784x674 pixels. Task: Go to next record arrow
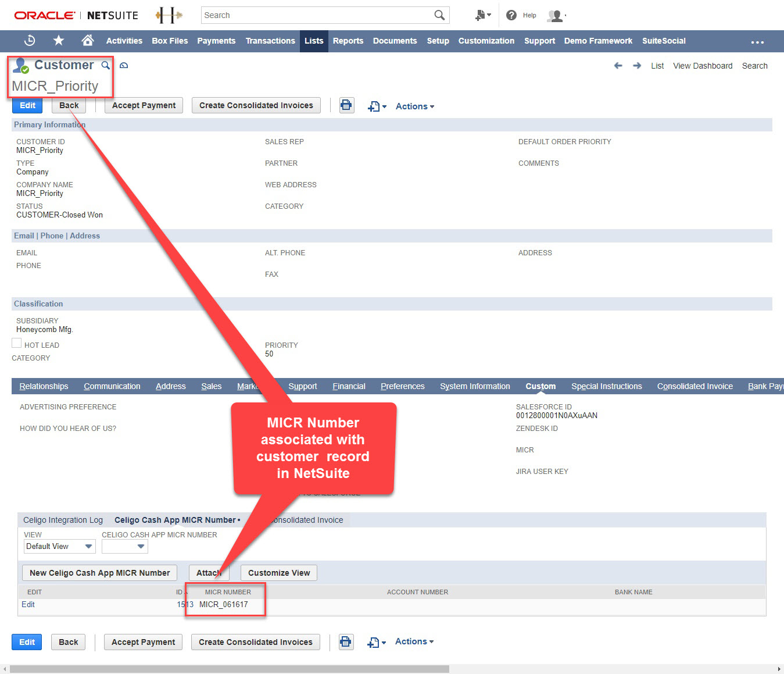pos(637,66)
